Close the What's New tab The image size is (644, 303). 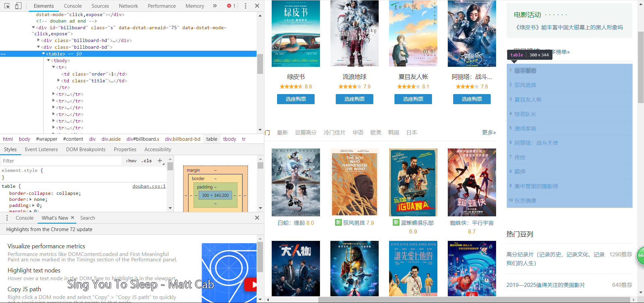(72, 218)
